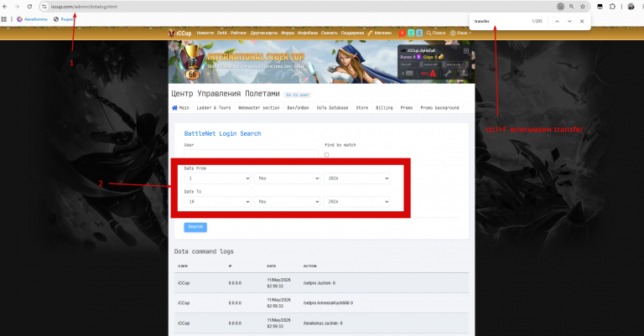Open the Date To day dropdown

217,202
